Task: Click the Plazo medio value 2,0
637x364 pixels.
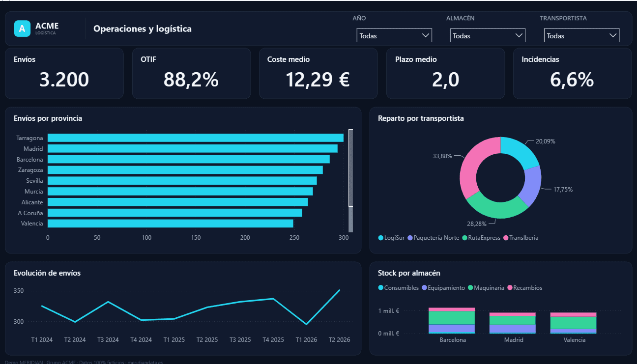Action: pos(445,80)
